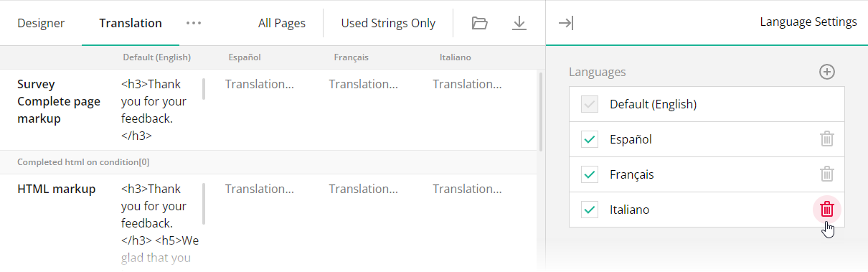Click the Italiano column header
The image size is (868, 272).
456,57
